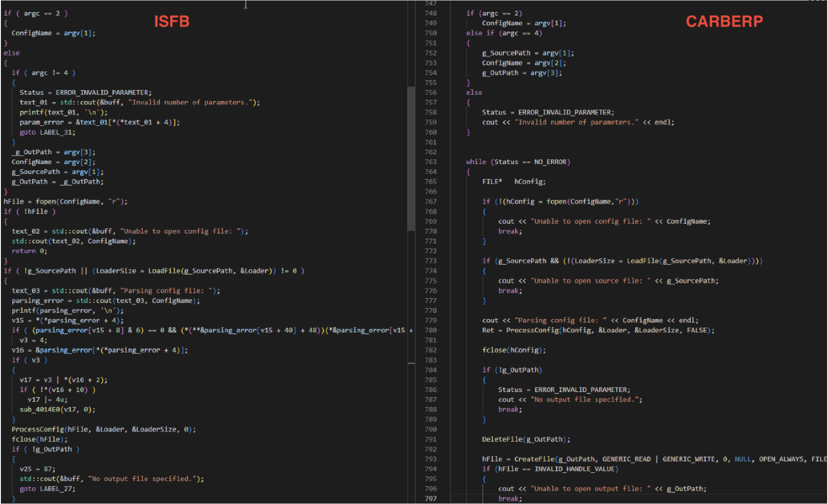Click cout 'No output file specified.' line 787

(570, 400)
